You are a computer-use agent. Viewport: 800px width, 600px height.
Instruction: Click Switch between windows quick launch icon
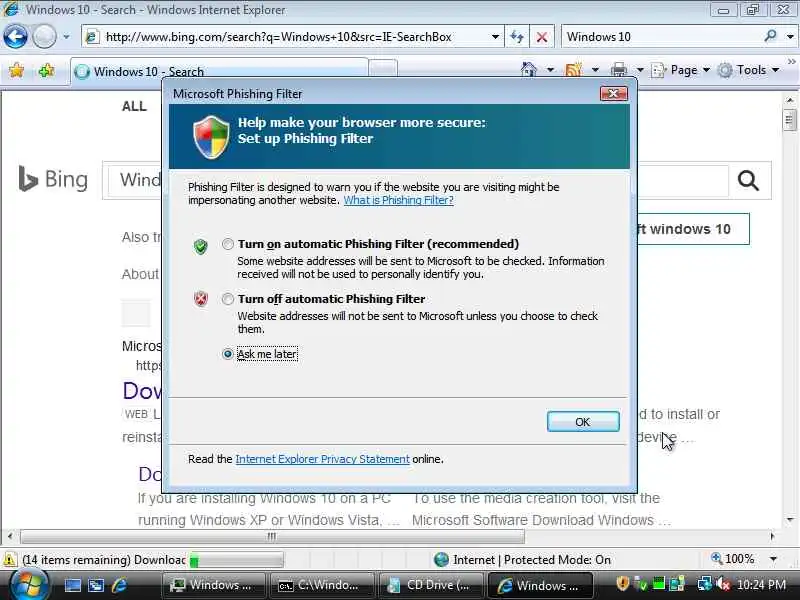96,585
